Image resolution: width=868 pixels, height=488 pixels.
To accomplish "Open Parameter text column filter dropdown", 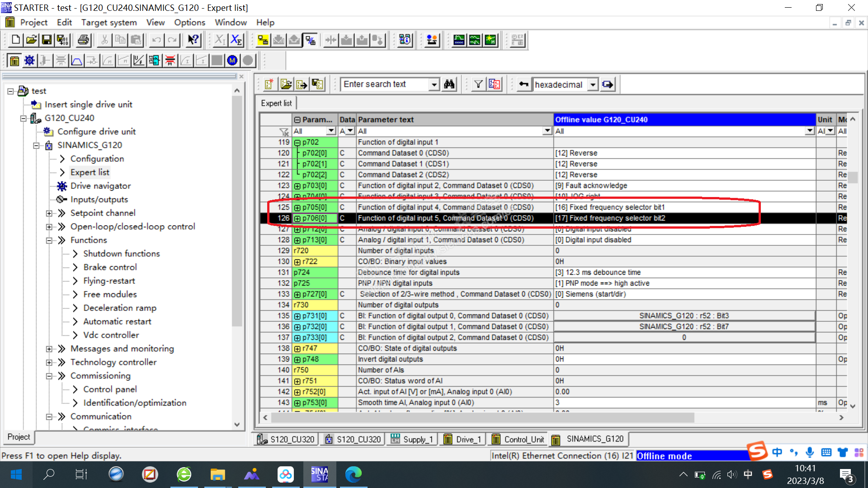I will pos(547,131).
